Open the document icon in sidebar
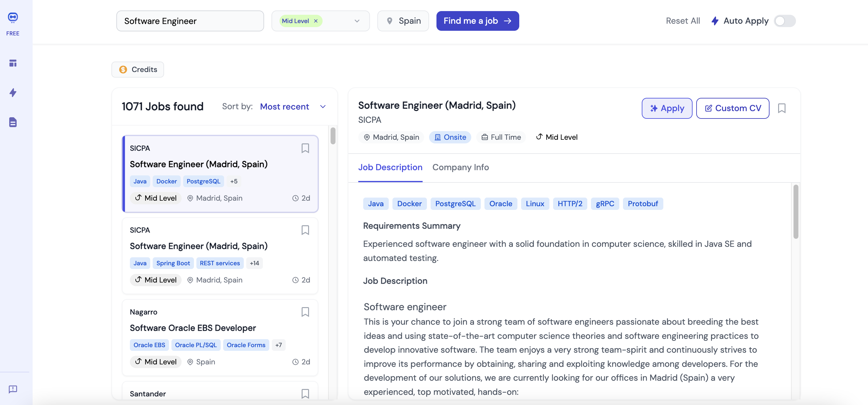The image size is (868, 405). (x=13, y=122)
